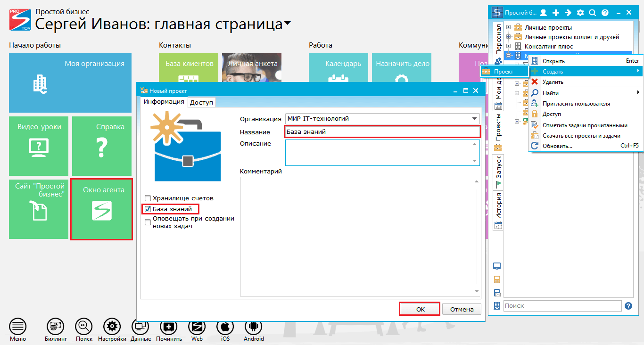The width and height of the screenshot is (644, 345).
Task: Click the help question-mark icon in agent titlebar
Action: pos(604,12)
